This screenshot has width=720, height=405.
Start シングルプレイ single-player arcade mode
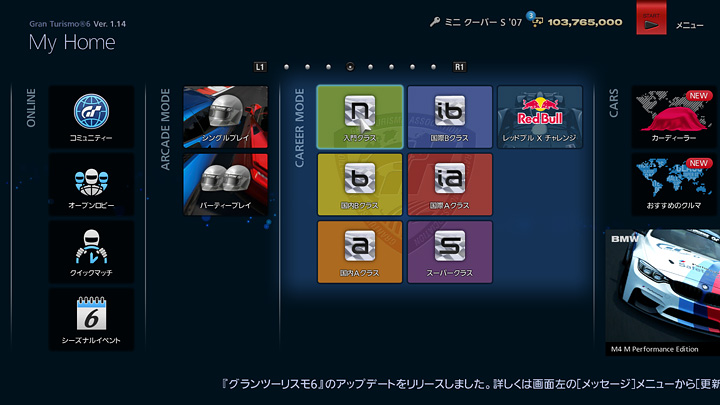(x=226, y=116)
